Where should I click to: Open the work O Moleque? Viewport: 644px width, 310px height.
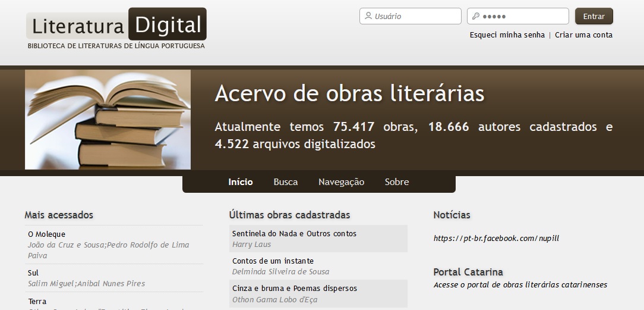pyautogui.click(x=46, y=234)
